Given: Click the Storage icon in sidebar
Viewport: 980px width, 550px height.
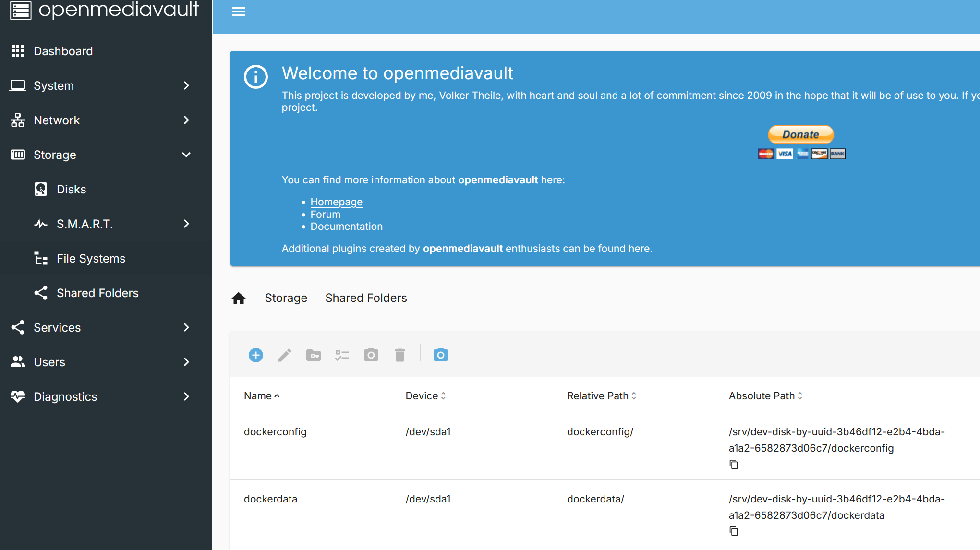Looking at the screenshot, I should point(18,155).
